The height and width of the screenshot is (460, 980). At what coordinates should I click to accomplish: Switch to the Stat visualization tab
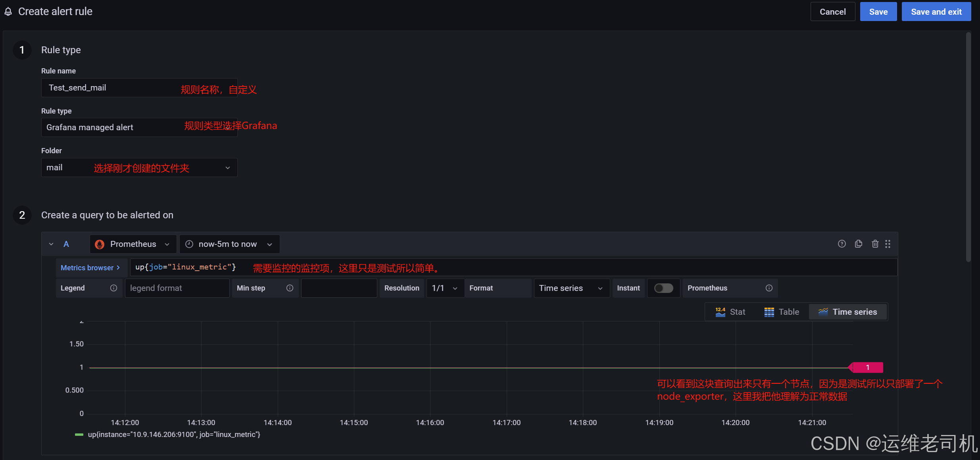(730, 312)
